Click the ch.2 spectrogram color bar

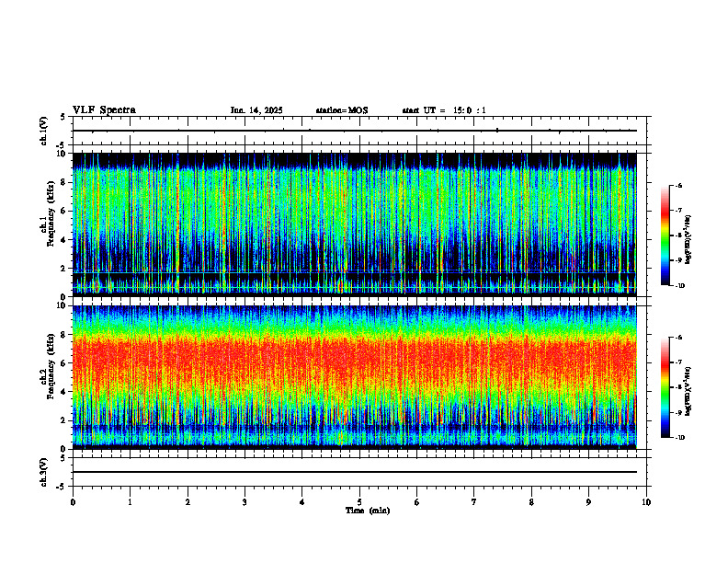[x=665, y=387]
